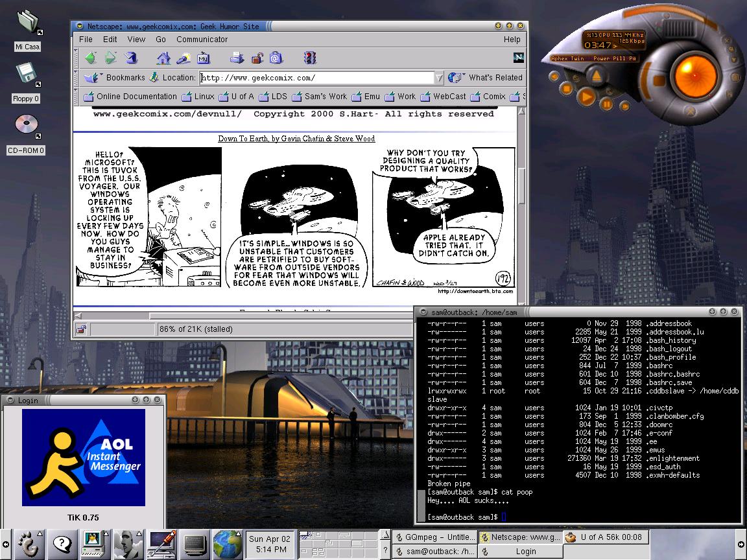Collapse the Netscape navigation toolbar handle

(76, 58)
